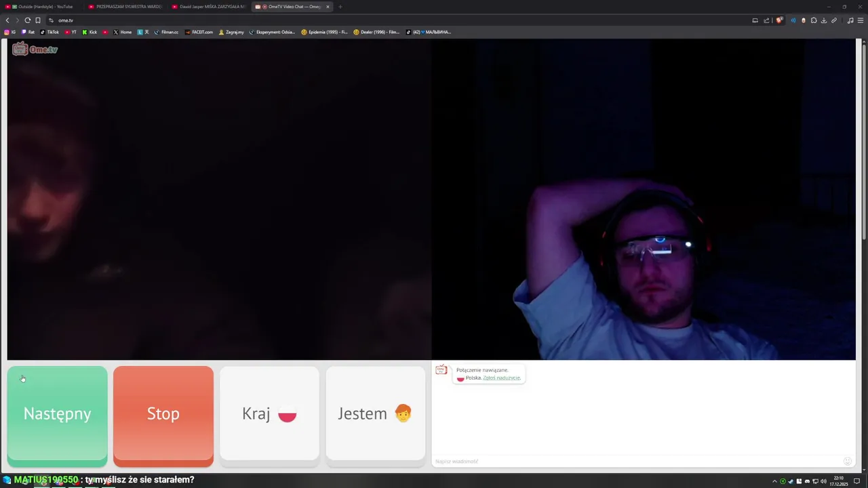Image resolution: width=868 pixels, height=488 pixels.
Task: Reload the current page
Action: click(28, 20)
